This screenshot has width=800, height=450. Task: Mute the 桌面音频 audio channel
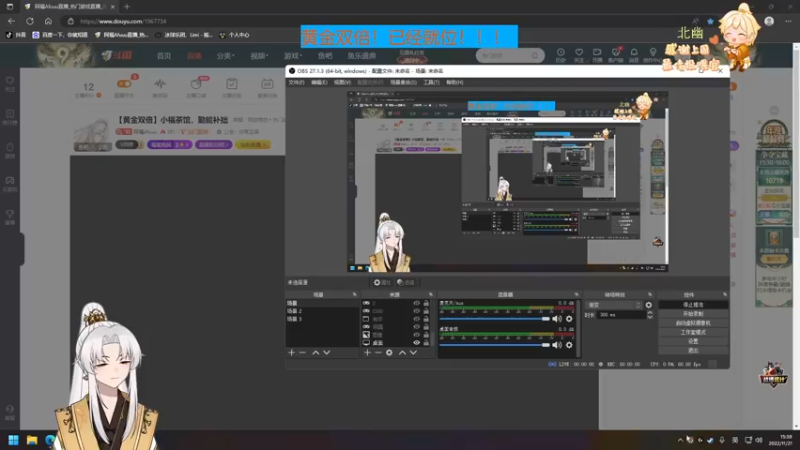[557, 345]
